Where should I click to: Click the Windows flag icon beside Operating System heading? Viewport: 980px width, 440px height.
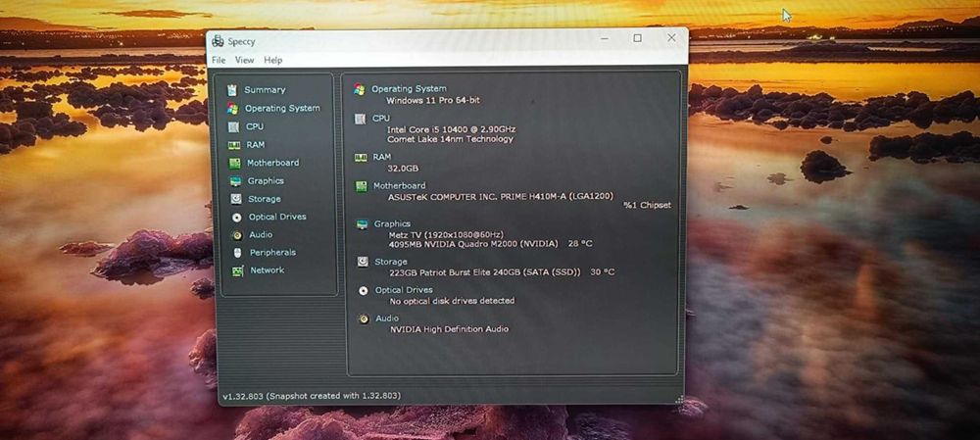pos(360,89)
